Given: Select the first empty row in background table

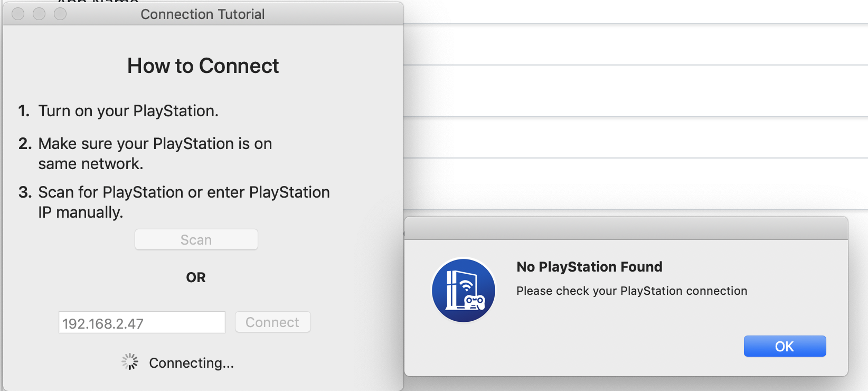Looking at the screenshot, I should point(636,44).
